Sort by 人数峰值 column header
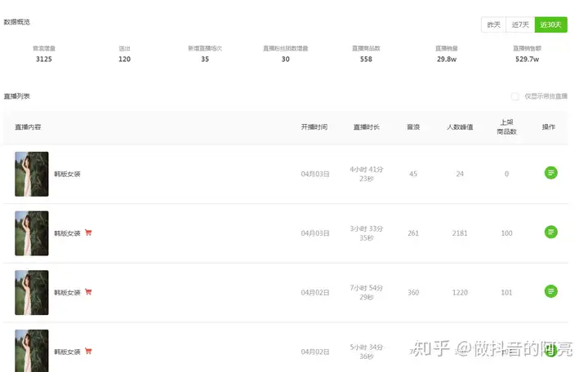The width and height of the screenshot is (588, 372). click(x=460, y=127)
